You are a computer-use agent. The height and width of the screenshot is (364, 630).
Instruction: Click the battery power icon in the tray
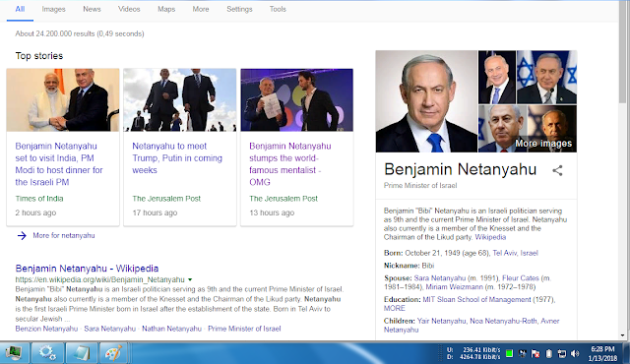click(549, 353)
